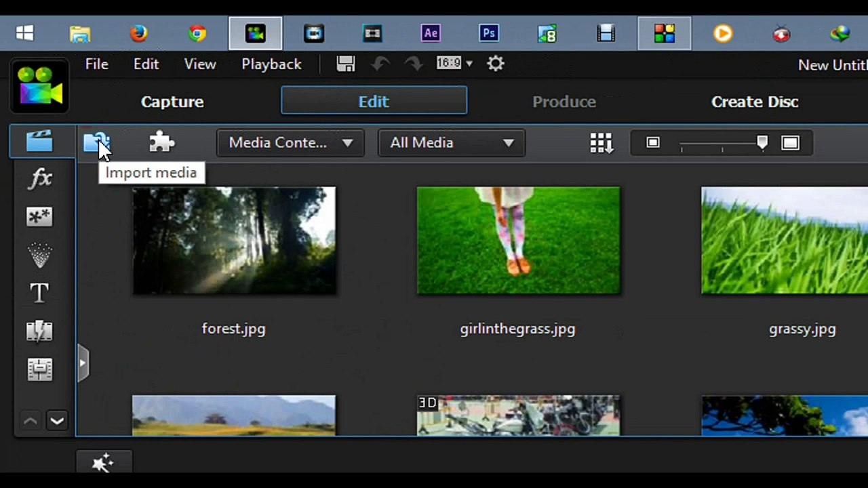Image resolution: width=868 pixels, height=488 pixels.
Task: Select the girlinthegrass.jpg thumbnail
Action: (x=518, y=241)
